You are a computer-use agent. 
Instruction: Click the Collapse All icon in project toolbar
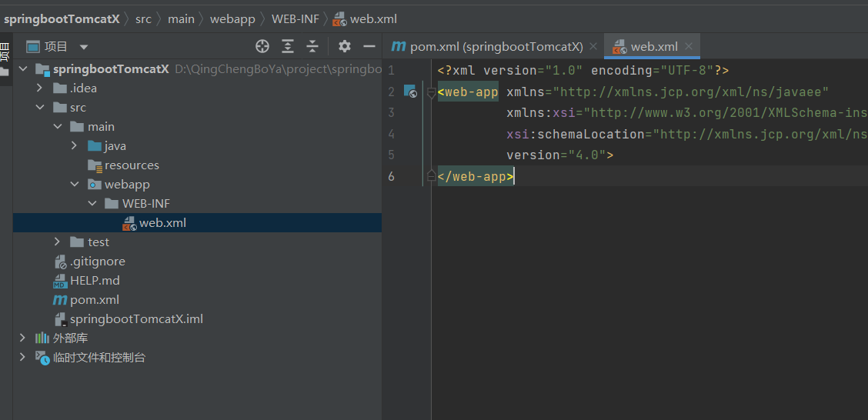pyautogui.click(x=312, y=46)
